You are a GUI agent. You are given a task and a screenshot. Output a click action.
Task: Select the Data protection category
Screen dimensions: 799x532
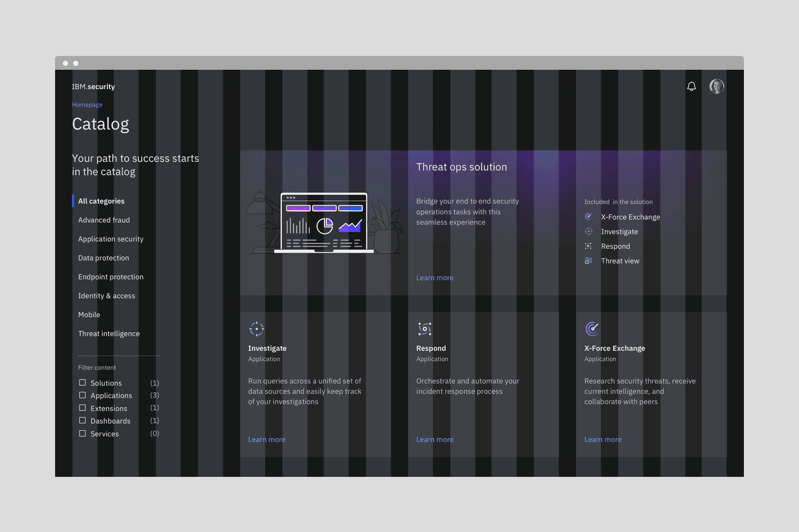click(x=103, y=257)
